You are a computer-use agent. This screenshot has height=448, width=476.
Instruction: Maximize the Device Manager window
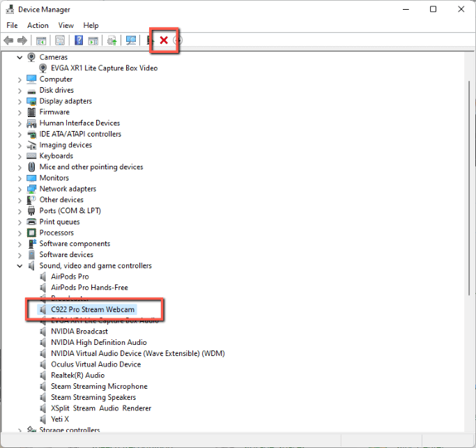[x=433, y=10]
